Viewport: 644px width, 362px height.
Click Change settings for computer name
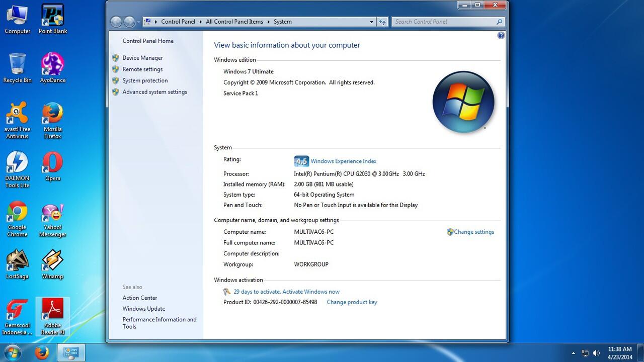[474, 232]
